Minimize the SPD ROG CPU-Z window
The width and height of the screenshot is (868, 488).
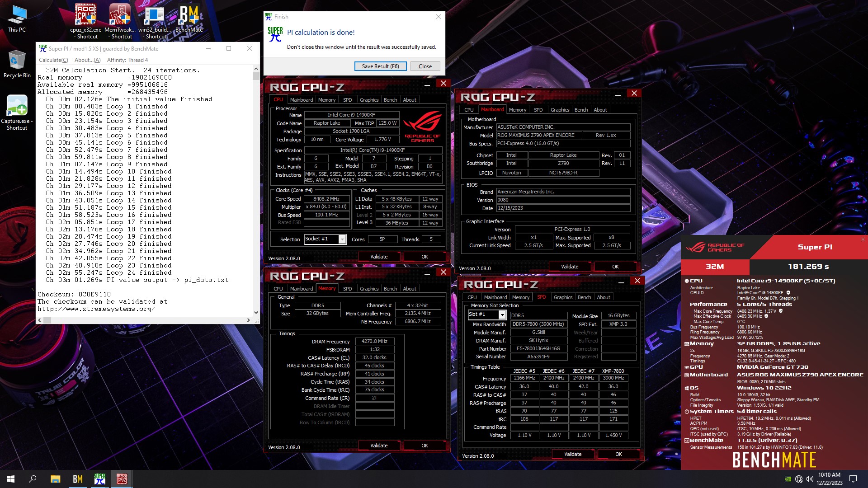(621, 282)
